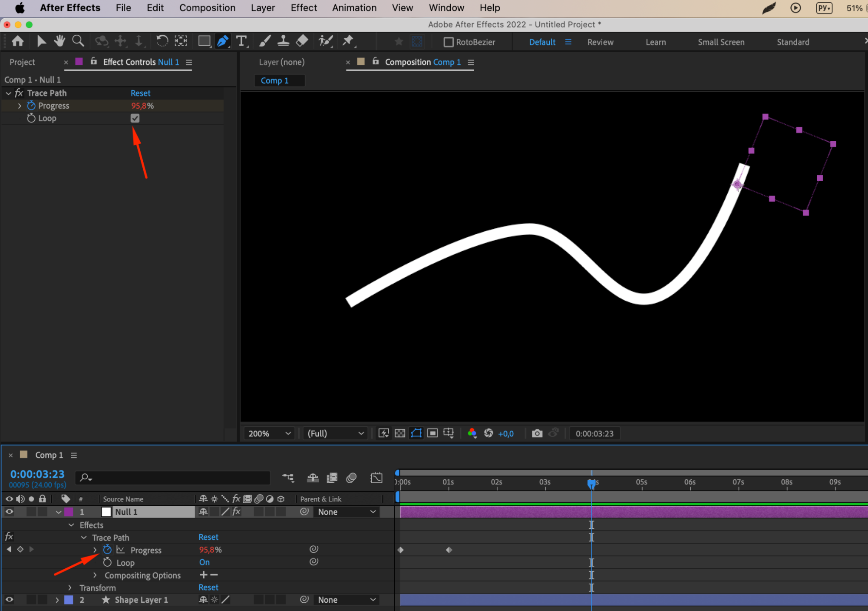
Task: Select the Type tool
Action: (x=241, y=41)
